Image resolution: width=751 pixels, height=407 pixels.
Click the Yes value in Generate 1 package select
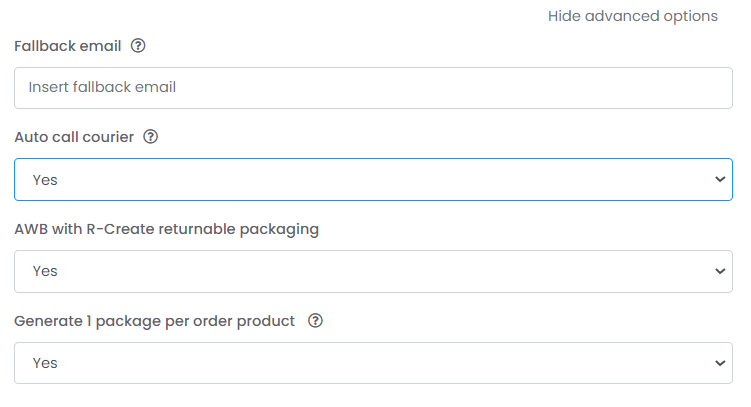[x=45, y=363]
